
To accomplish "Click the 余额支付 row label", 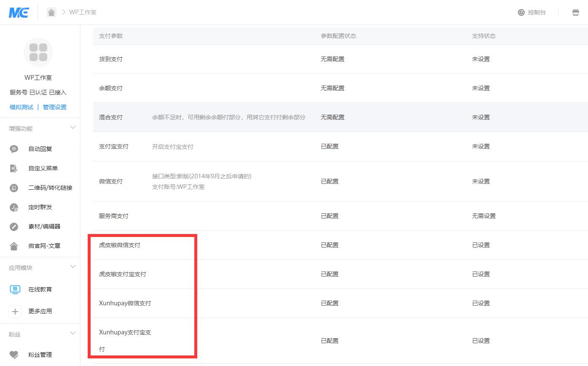I will (111, 88).
